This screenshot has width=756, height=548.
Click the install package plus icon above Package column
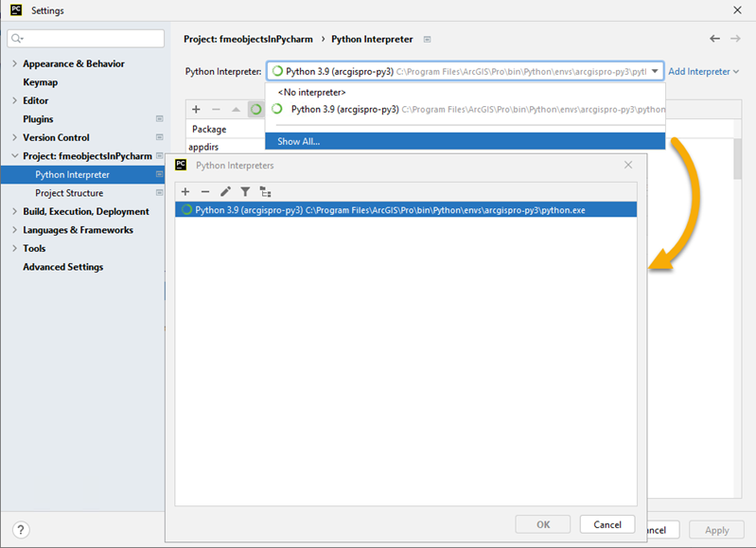[196, 110]
